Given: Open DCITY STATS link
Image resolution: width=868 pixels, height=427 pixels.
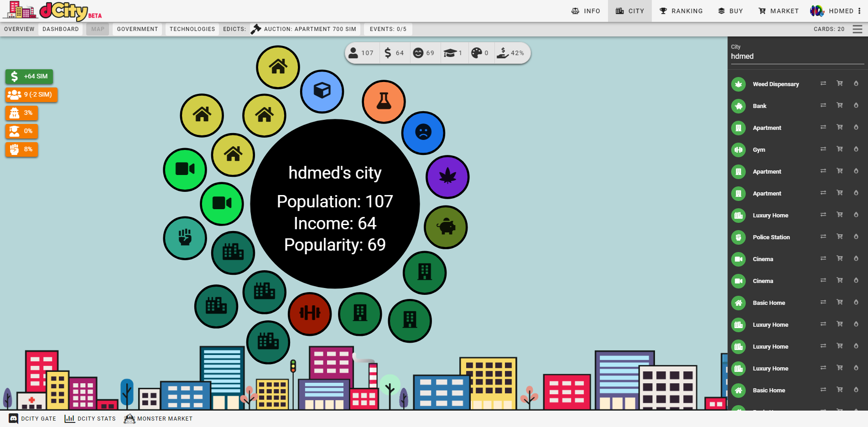Looking at the screenshot, I should pyautogui.click(x=90, y=418).
